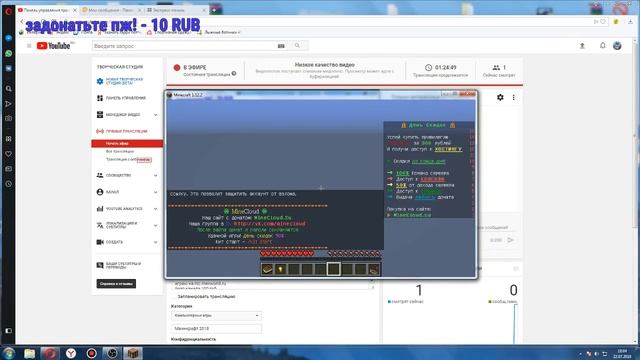This screenshot has width=640, height=360.
Task: Open YouTube notifications bell
Action: tap(602, 45)
